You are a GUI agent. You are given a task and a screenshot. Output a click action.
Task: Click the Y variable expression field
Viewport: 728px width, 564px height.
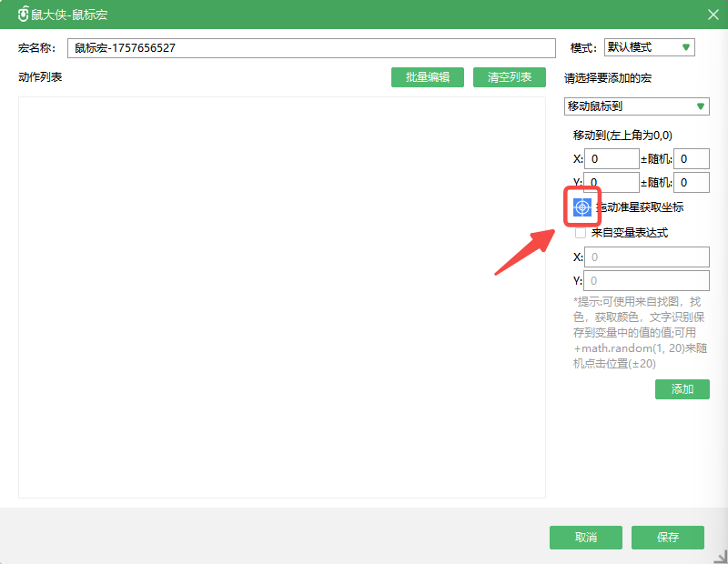647,281
